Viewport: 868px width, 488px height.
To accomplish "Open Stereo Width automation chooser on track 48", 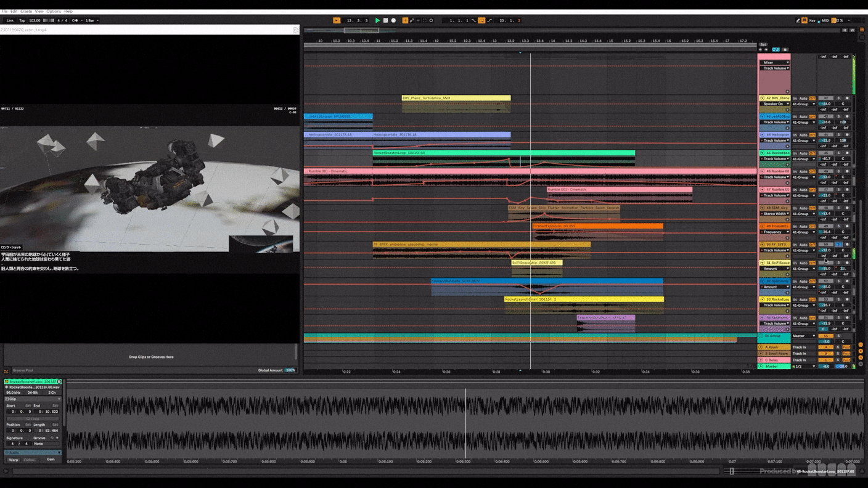I will tap(775, 214).
